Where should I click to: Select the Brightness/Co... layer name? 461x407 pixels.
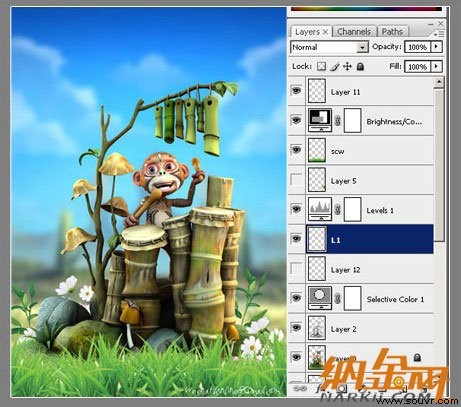[x=394, y=122]
